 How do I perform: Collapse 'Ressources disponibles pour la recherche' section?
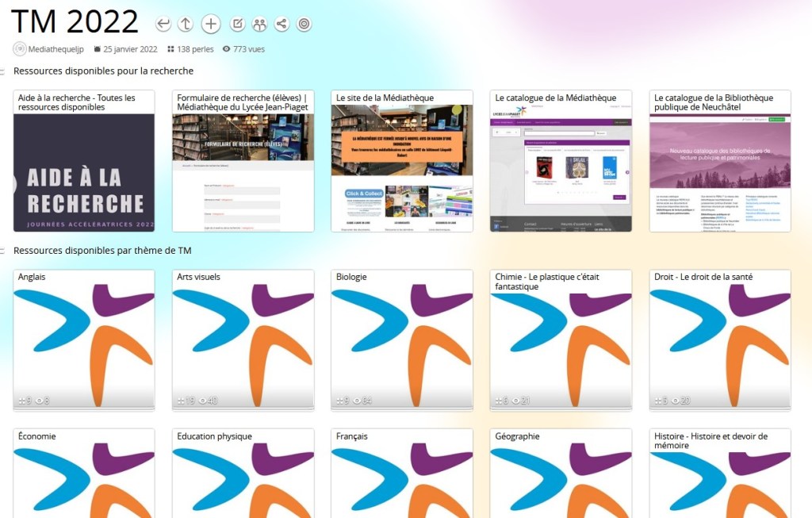[x=3, y=71]
